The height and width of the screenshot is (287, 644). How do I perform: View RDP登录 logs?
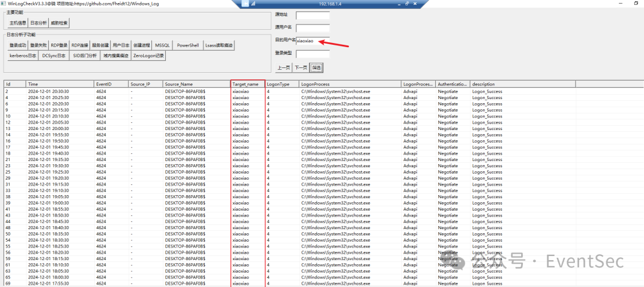click(59, 45)
